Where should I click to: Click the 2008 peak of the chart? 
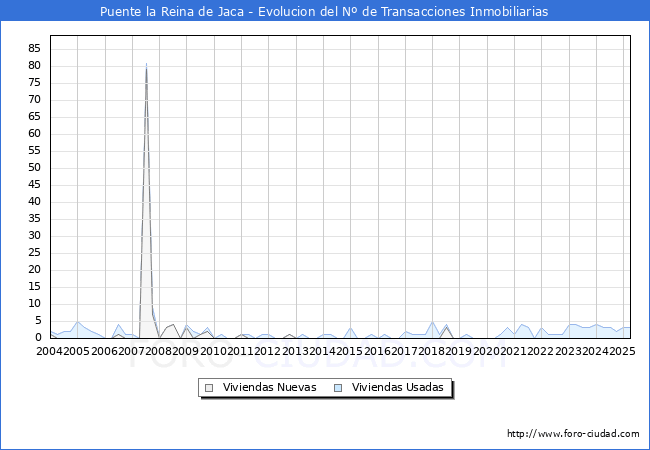(x=146, y=65)
